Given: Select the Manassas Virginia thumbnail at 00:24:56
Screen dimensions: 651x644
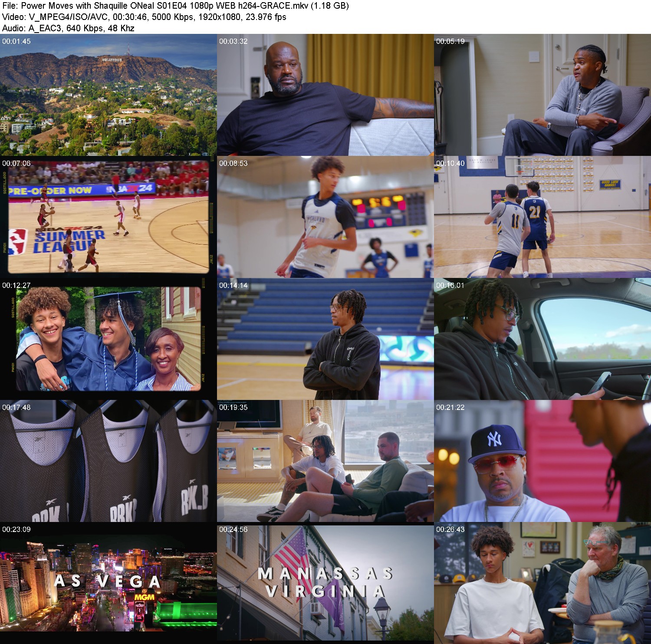Looking at the screenshot, I should point(325,583).
